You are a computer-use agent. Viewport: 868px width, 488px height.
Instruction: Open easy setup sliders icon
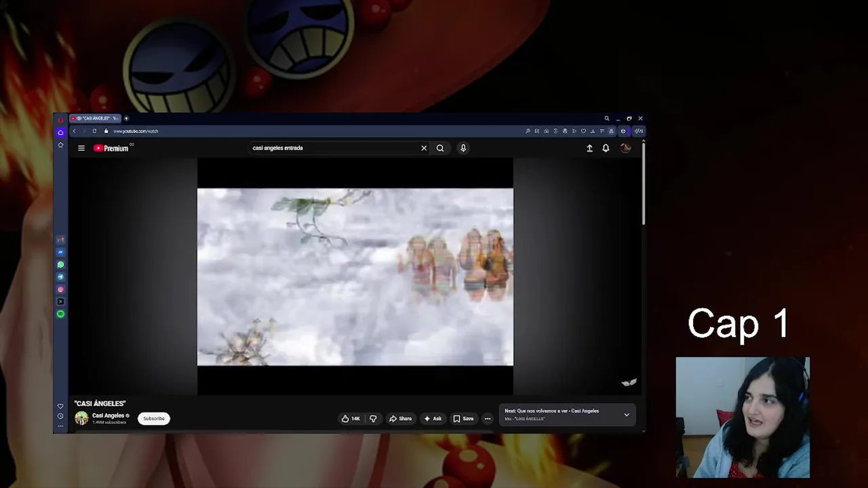click(x=601, y=131)
